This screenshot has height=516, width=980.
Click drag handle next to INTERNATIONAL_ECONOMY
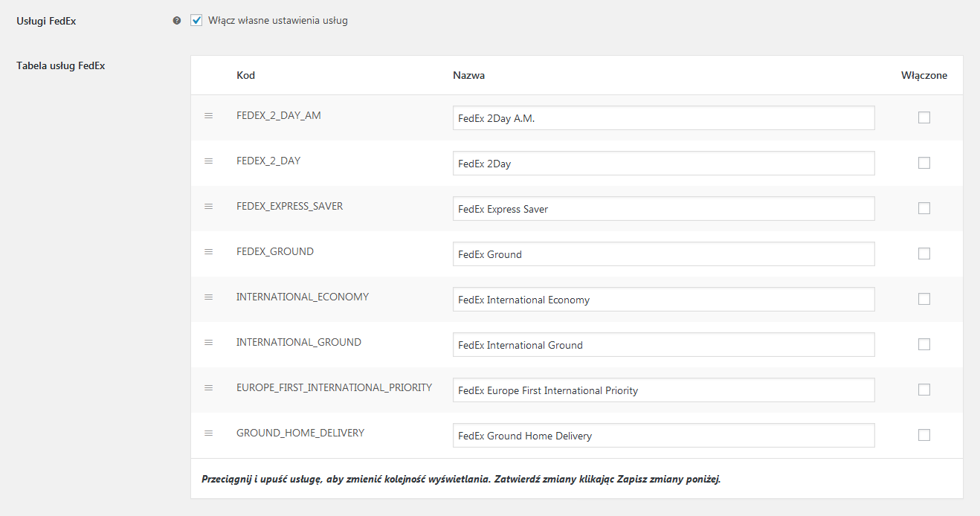point(209,297)
